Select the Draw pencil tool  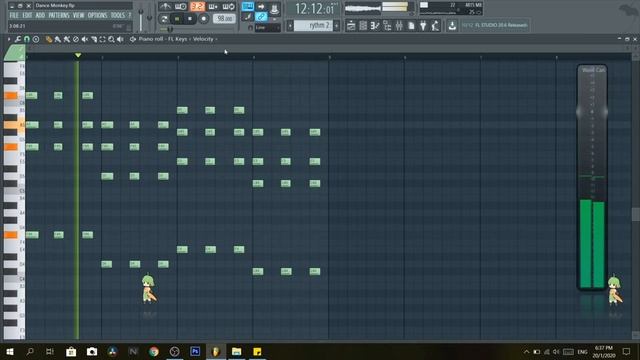(49, 39)
